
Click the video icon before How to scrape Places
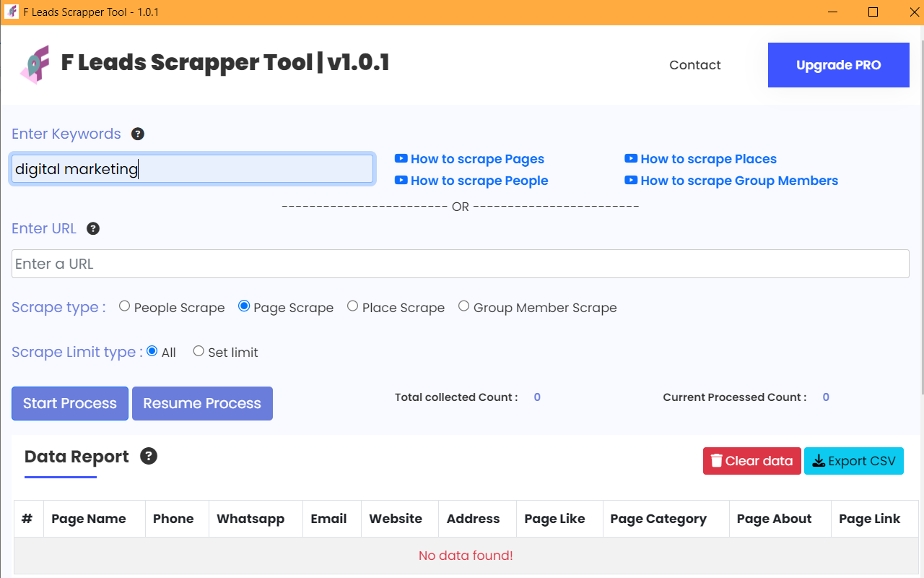631,158
